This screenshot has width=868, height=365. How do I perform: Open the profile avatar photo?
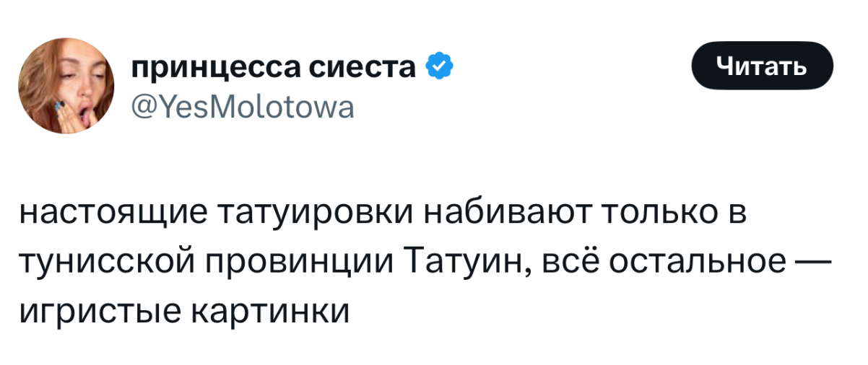66,87
